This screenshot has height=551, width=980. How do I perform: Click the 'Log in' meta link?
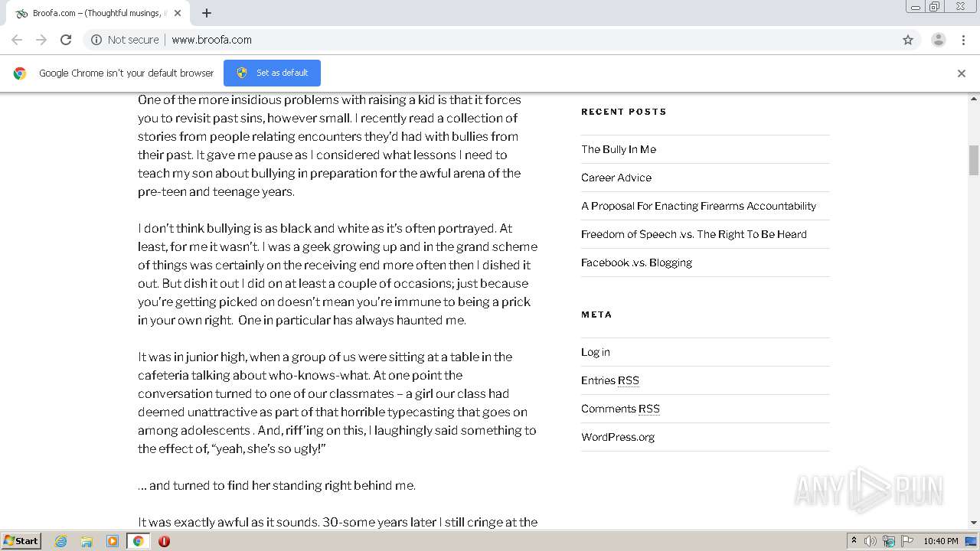pyautogui.click(x=596, y=352)
